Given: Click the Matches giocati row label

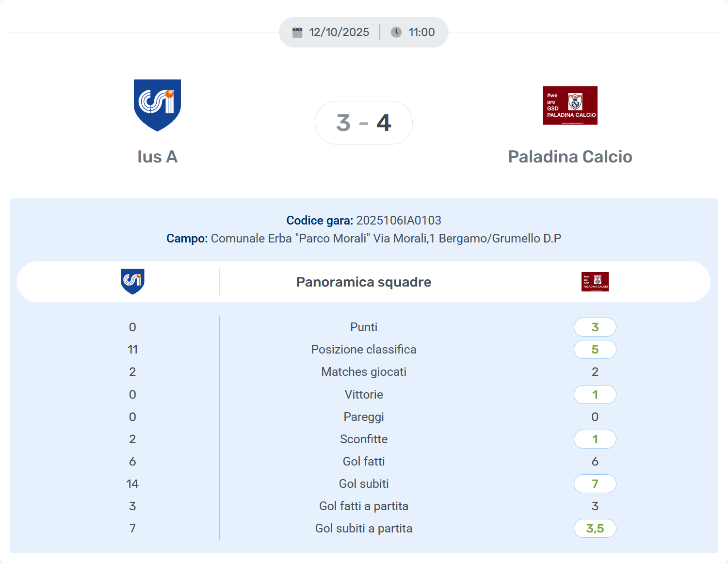Looking at the screenshot, I should click(x=364, y=372).
